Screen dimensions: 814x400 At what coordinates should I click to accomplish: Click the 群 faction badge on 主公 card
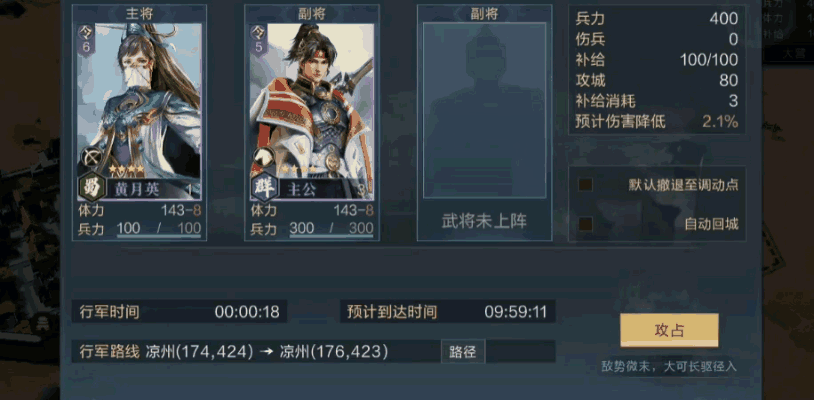pos(265,187)
